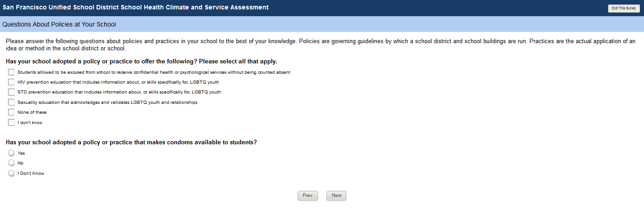Go back with the Prev button
The width and height of the screenshot is (644, 218).
[308, 196]
